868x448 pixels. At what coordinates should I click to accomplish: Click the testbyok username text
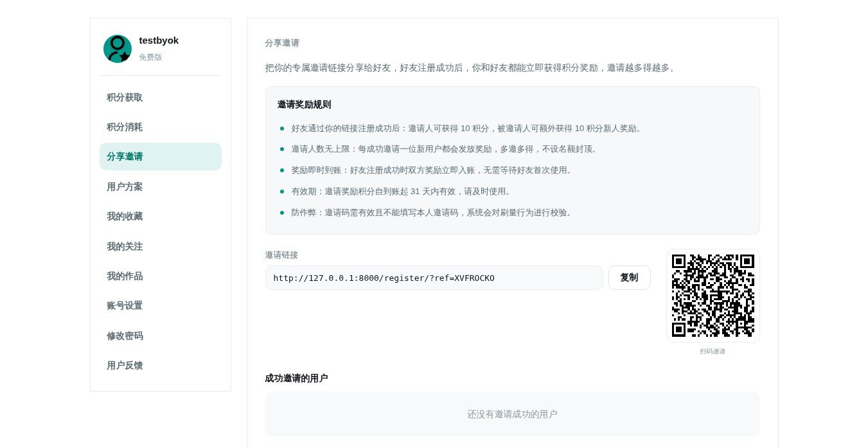point(159,40)
